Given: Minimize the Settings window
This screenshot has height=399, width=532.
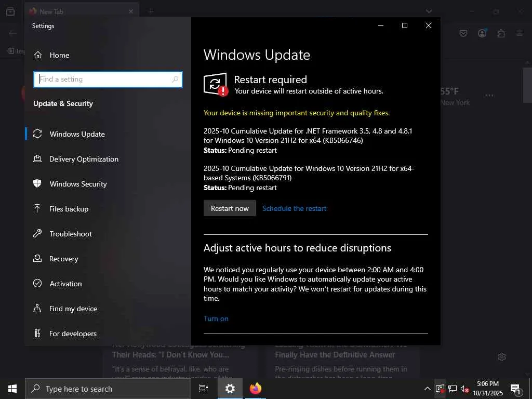Looking at the screenshot, I should 381,25.
